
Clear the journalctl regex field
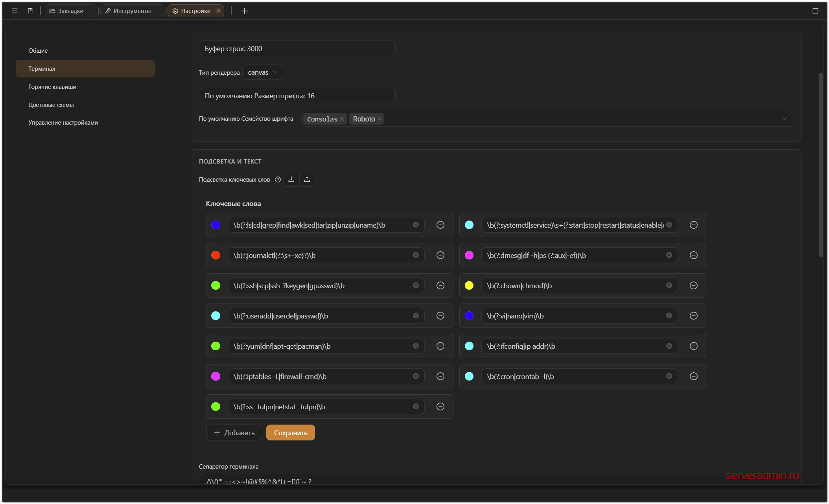point(416,255)
